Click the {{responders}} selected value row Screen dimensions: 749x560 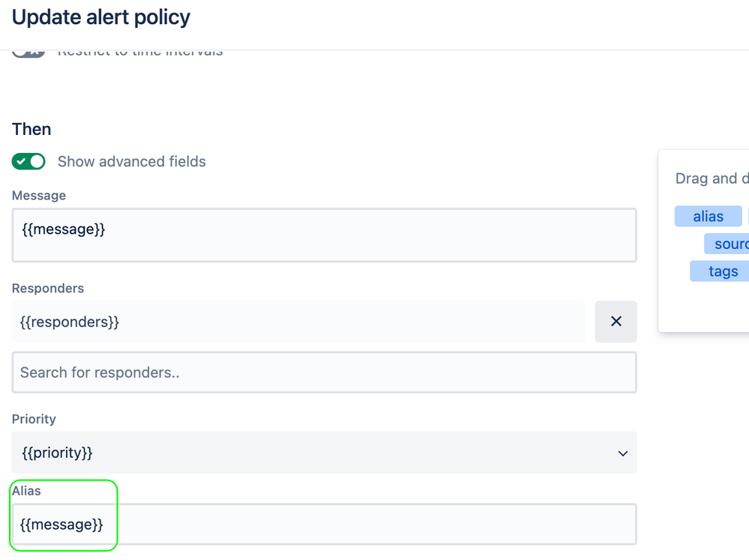(x=298, y=322)
